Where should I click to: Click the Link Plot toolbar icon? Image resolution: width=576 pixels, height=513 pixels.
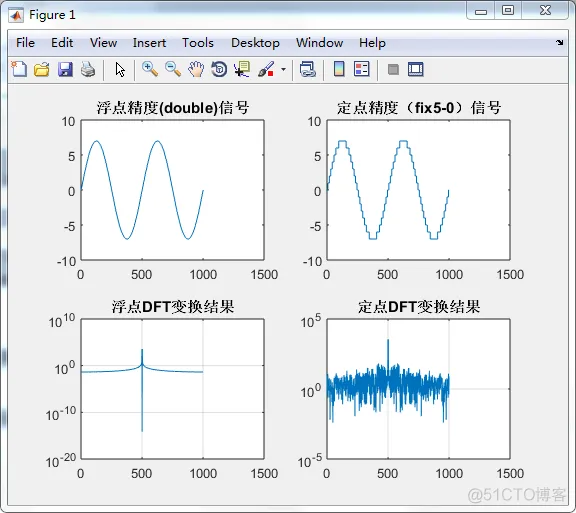click(x=308, y=69)
